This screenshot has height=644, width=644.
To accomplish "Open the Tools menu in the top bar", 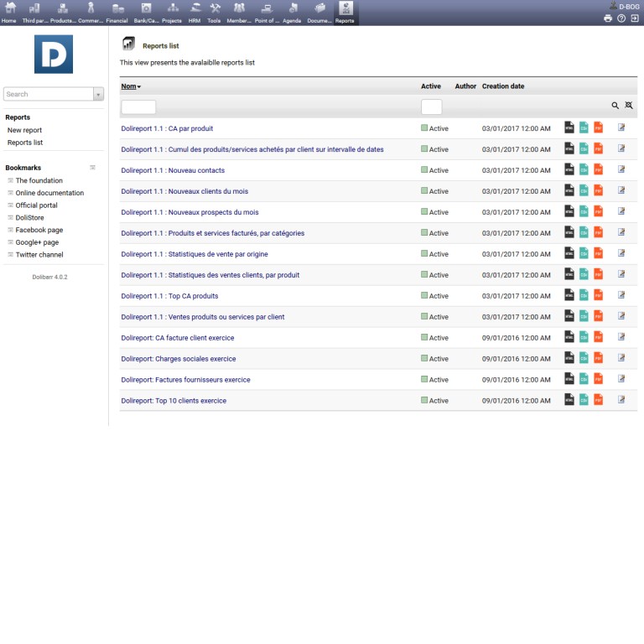I will click(x=214, y=13).
